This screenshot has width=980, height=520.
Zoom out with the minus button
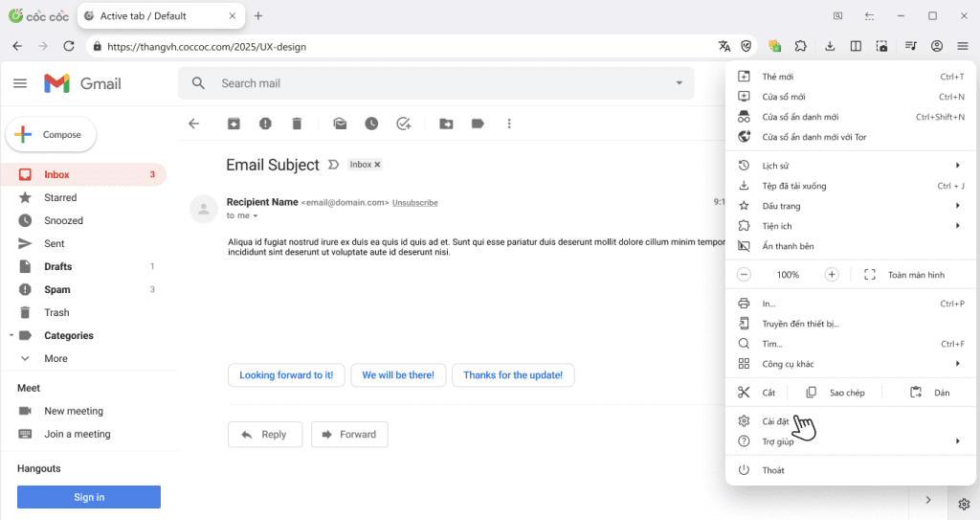[x=744, y=275]
